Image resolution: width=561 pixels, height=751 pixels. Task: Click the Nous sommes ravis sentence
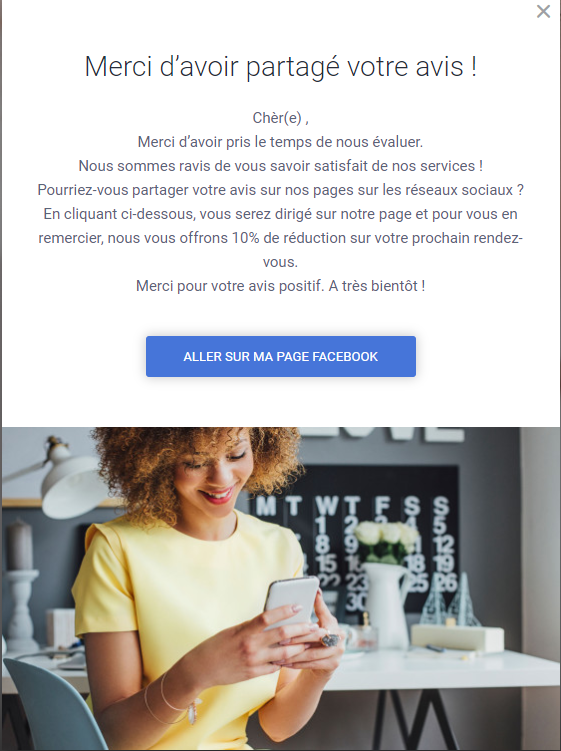pyautogui.click(x=281, y=166)
